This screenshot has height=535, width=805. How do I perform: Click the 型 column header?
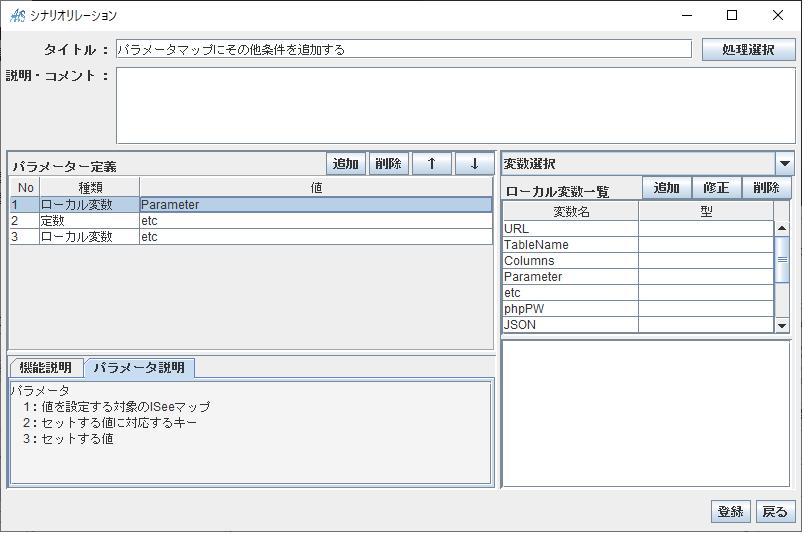coord(706,211)
